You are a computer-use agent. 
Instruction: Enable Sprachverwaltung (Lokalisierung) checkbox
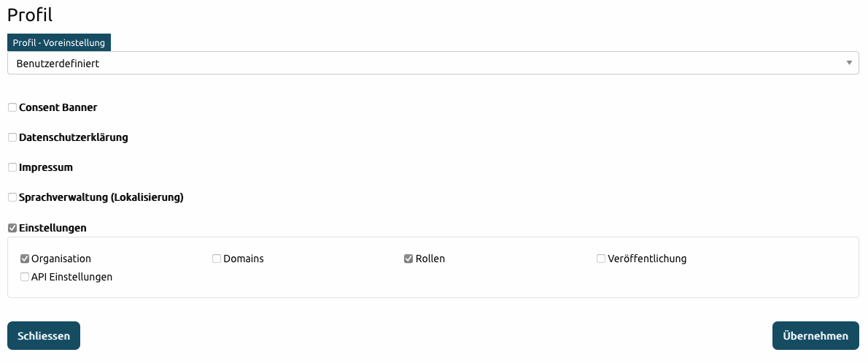pyautogui.click(x=12, y=197)
